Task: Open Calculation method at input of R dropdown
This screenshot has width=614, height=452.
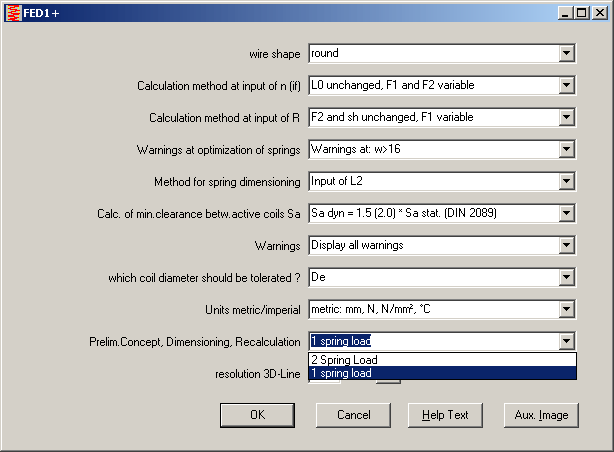Action: [566, 118]
